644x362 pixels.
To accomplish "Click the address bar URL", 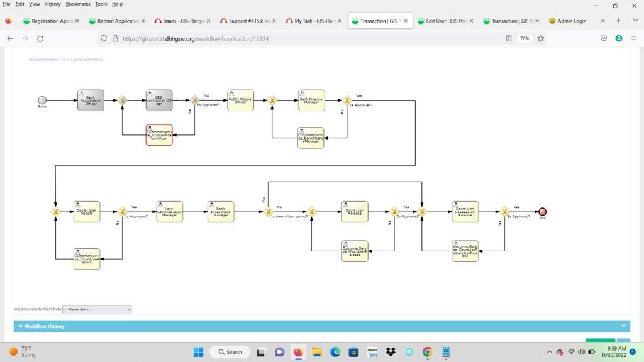I will tap(196, 38).
